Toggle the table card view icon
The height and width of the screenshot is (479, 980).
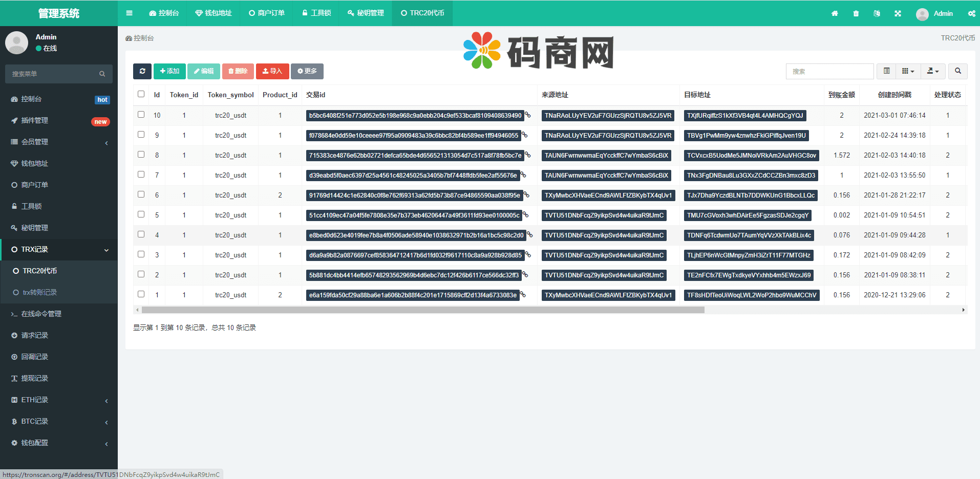point(886,71)
